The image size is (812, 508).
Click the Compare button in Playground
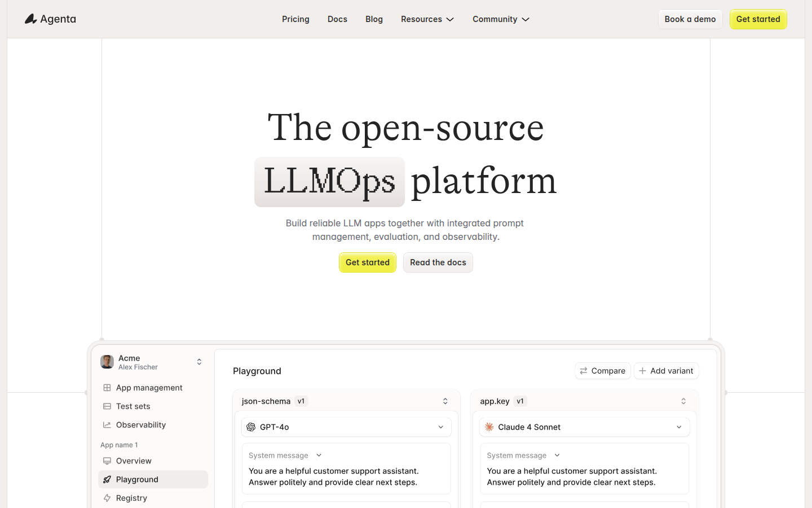602,371
